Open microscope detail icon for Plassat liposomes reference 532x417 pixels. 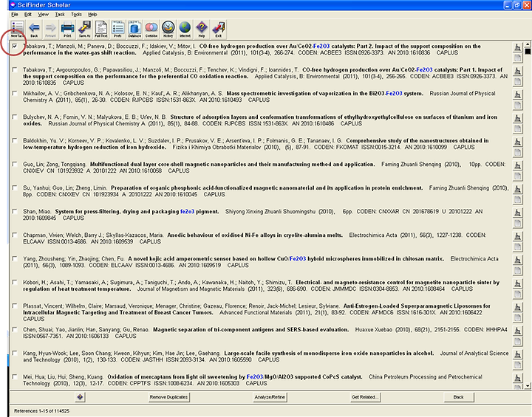[x=517, y=307]
